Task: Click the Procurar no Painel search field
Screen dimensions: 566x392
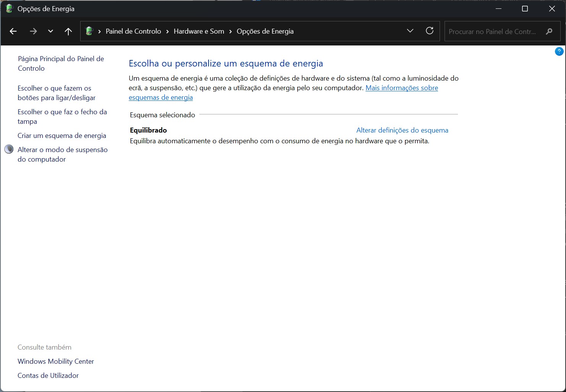Action: click(x=493, y=31)
